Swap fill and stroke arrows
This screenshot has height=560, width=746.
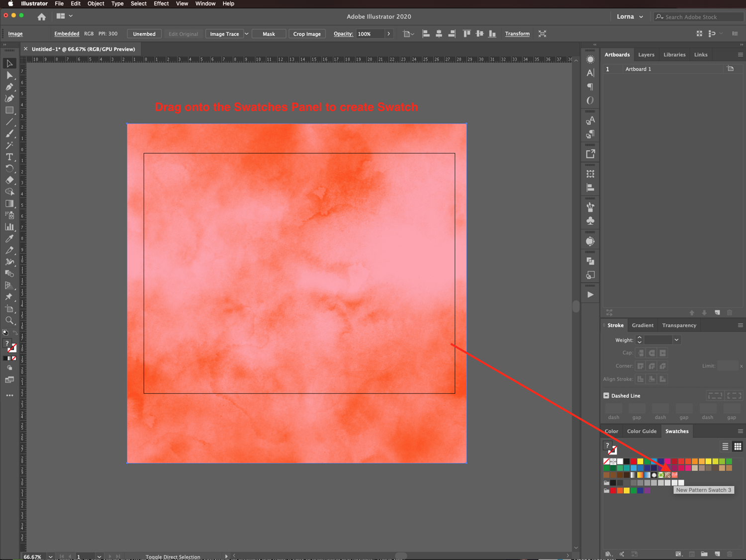pos(15,333)
